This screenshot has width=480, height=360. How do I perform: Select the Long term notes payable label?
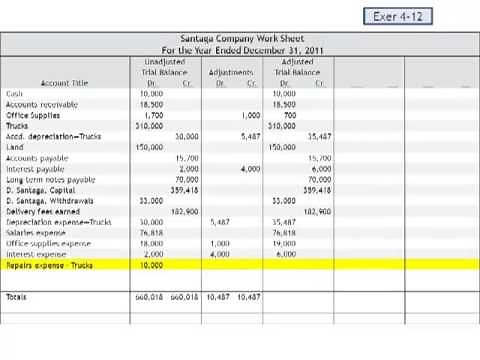point(51,180)
